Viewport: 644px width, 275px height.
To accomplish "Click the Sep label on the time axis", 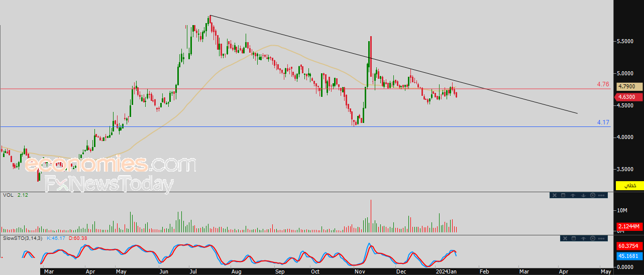I will [280, 271].
